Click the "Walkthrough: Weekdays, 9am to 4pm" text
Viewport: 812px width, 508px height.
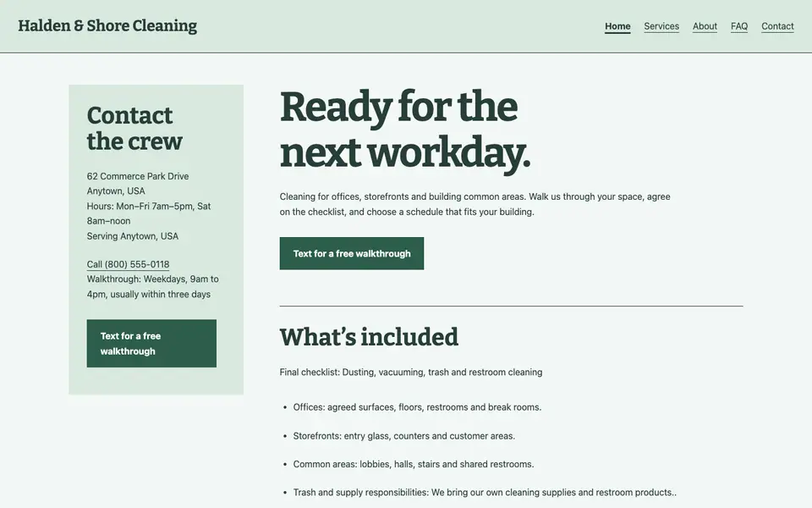(x=153, y=287)
